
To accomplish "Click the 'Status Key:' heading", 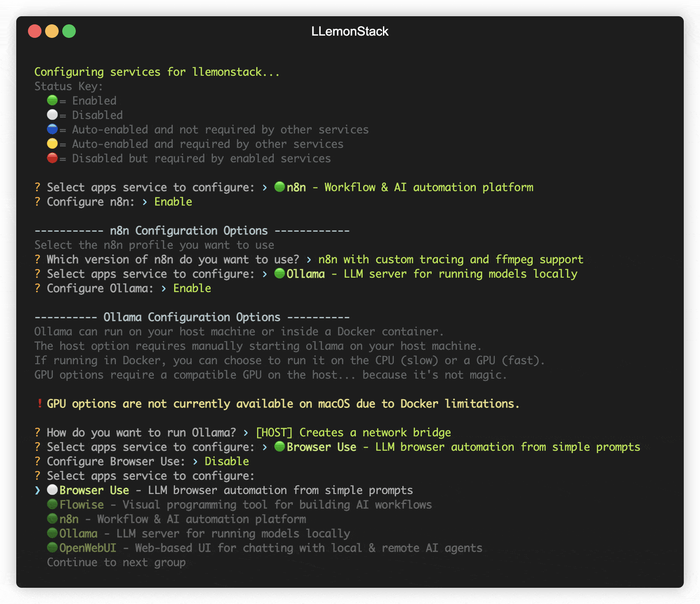I will 69,86.
